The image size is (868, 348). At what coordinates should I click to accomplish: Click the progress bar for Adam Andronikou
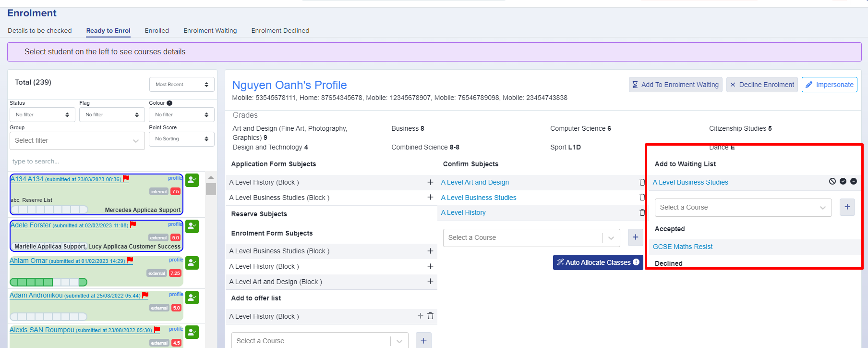pyautogui.click(x=48, y=317)
